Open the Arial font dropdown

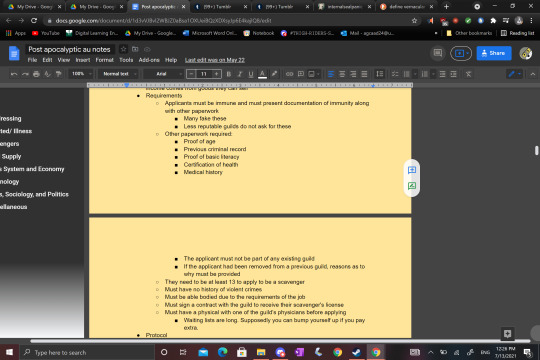coord(164,74)
